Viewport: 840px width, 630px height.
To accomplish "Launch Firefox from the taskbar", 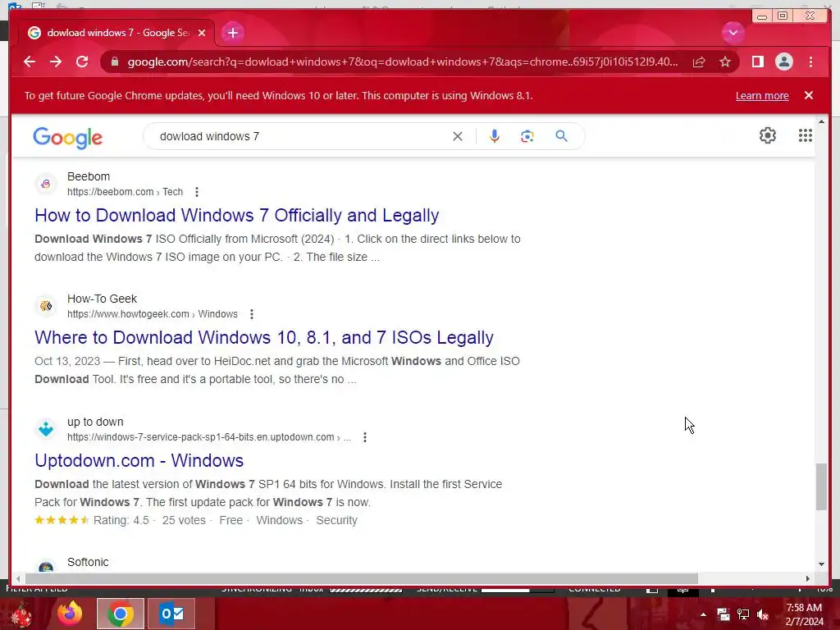I will click(70, 614).
